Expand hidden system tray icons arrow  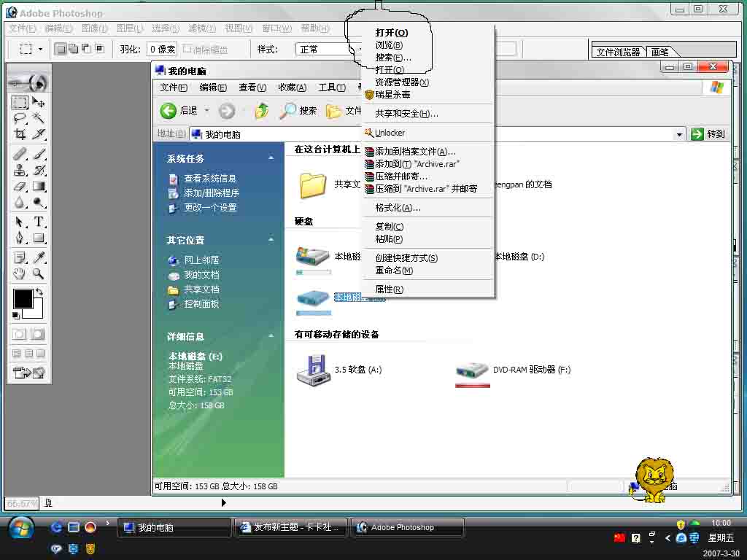point(668,538)
